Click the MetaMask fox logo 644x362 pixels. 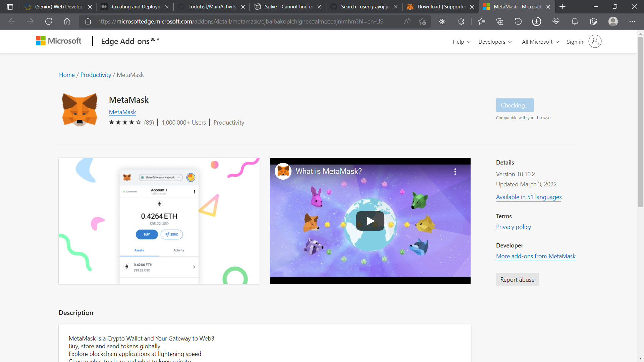click(80, 109)
